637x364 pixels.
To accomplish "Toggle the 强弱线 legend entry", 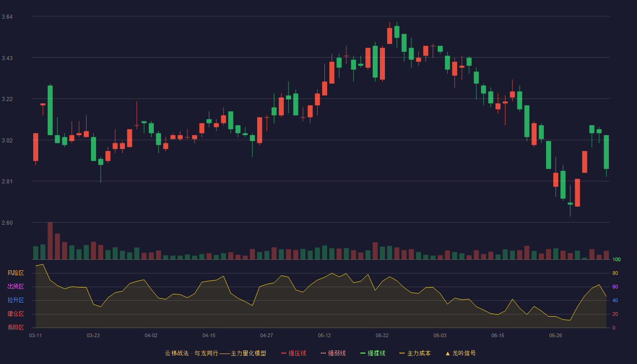I will tap(333, 353).
